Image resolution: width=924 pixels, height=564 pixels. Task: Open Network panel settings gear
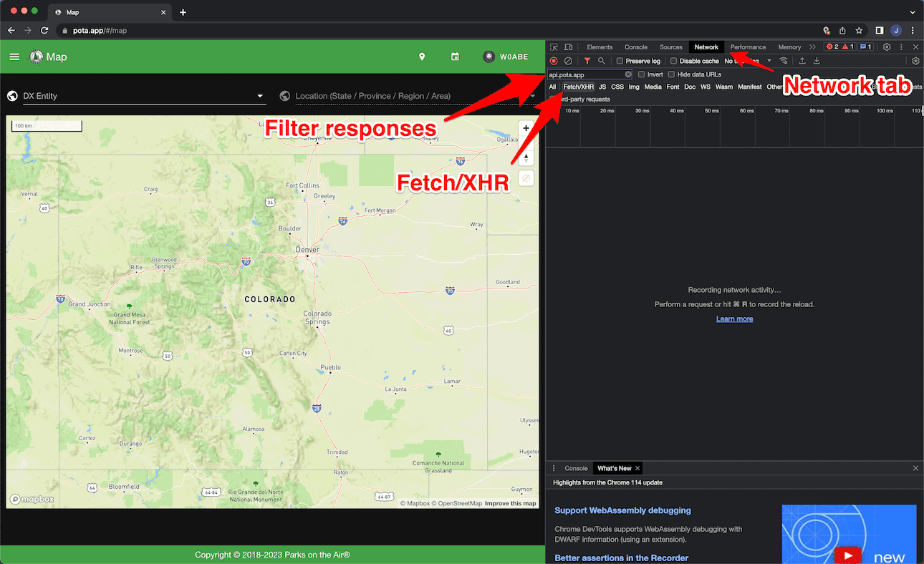pos(915,61)
